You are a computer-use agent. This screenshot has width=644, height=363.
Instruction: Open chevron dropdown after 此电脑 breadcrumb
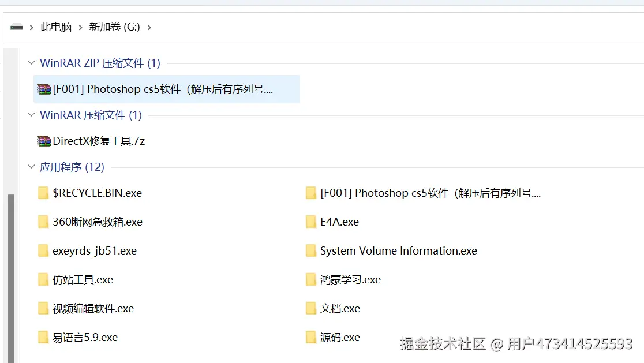81,28
